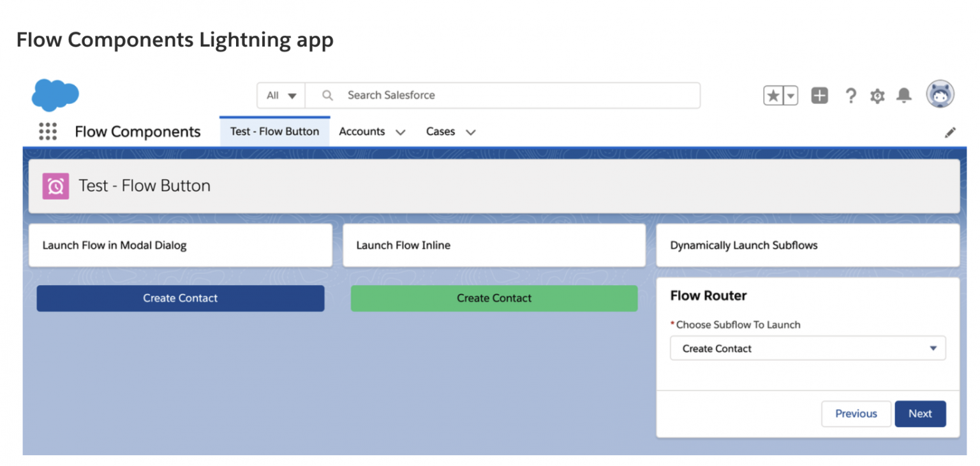This screenshot has width=980, height=466.
Task: Click the Help question mark icon
Action: pos(850,95)
